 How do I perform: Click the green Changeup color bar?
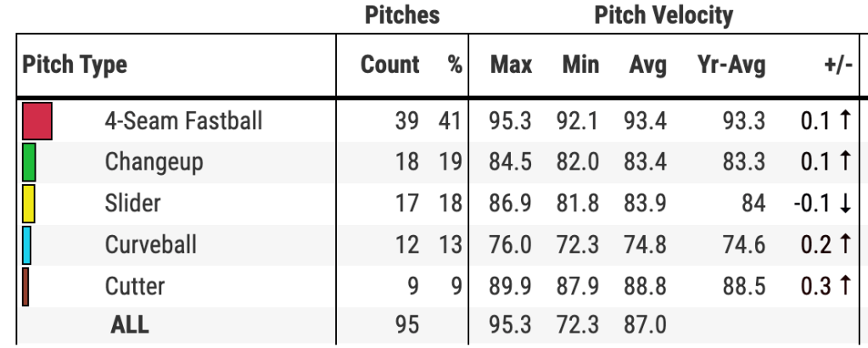point(29,162)
